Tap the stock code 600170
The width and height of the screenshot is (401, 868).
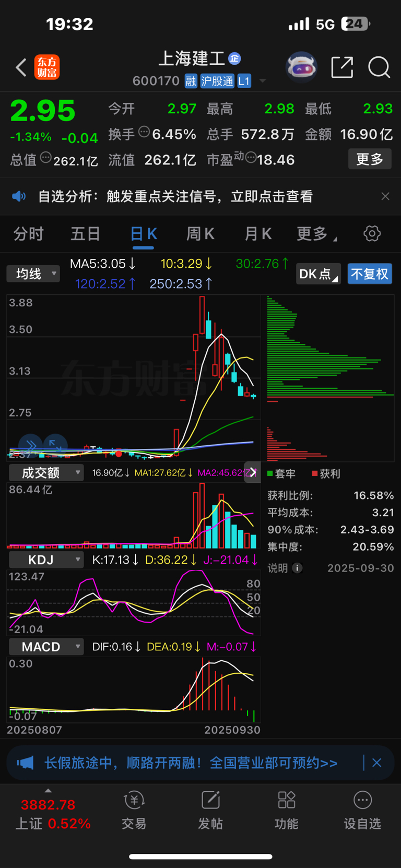point(156,81)
